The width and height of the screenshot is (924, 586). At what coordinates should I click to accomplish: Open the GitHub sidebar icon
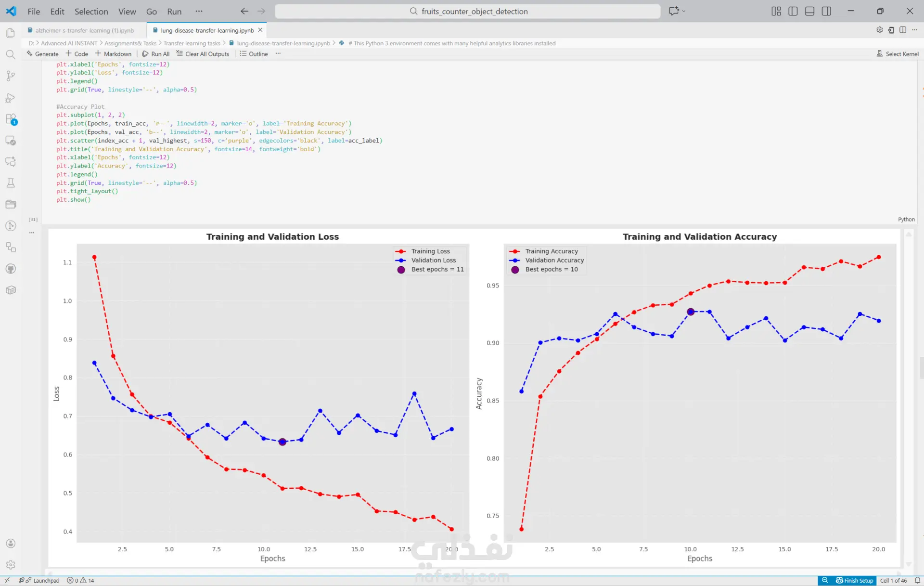[x=11, y=269]
